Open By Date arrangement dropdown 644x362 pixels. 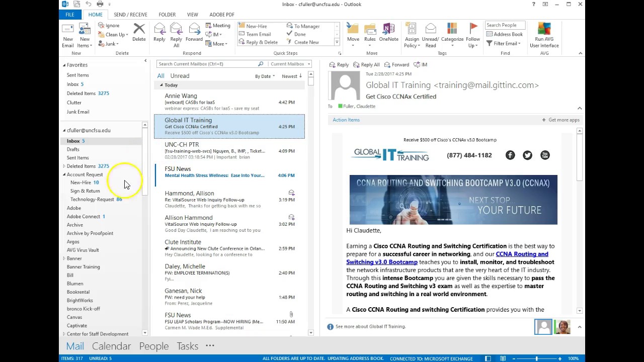click(x=265, y=76)
